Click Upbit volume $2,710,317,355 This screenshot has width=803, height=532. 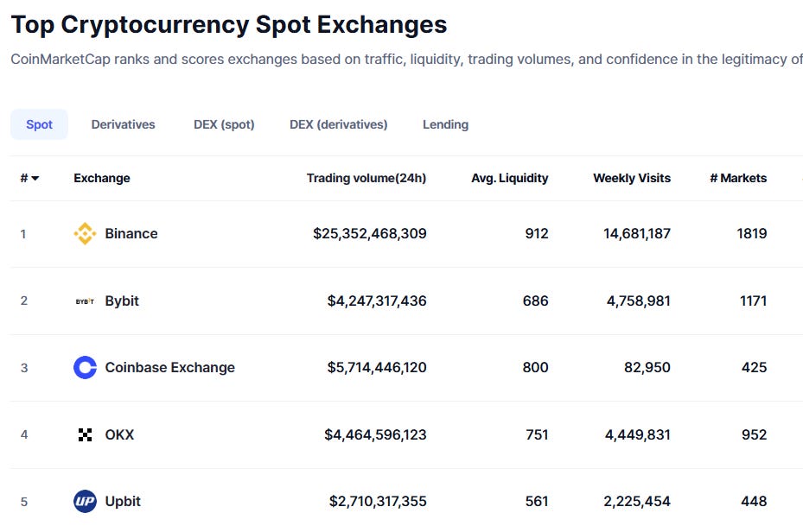378,501
